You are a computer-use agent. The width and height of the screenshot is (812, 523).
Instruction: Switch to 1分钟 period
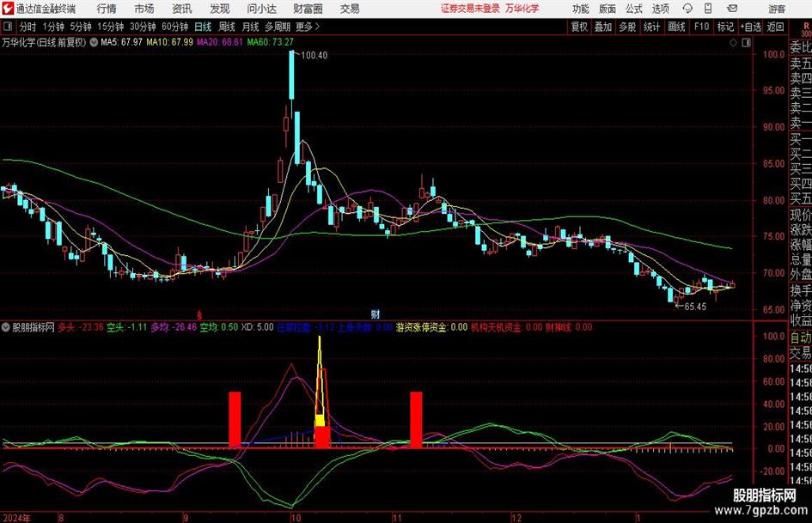53,27
